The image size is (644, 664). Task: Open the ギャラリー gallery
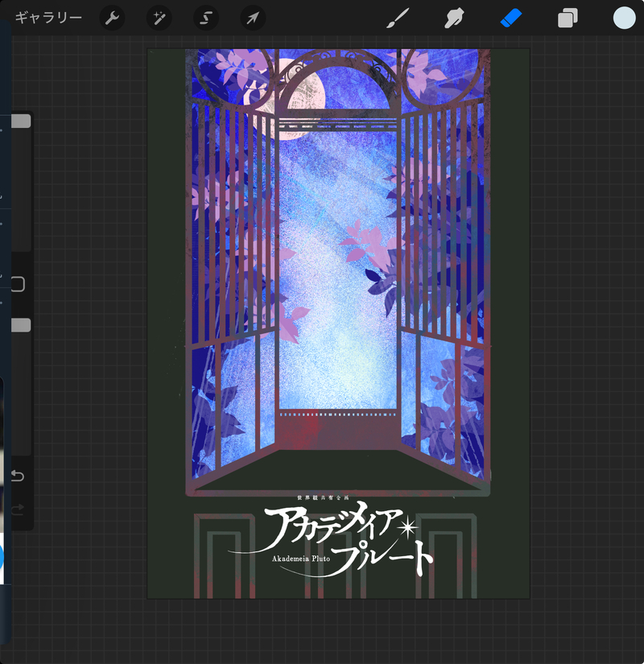(x=48, y=18)
